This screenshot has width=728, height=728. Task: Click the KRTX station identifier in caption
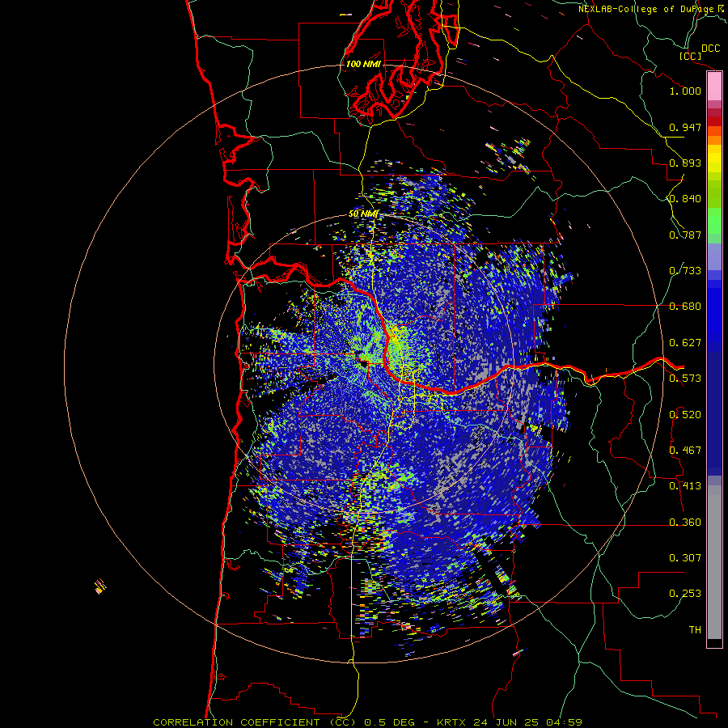pyautogui.click(x=451, y=722)
